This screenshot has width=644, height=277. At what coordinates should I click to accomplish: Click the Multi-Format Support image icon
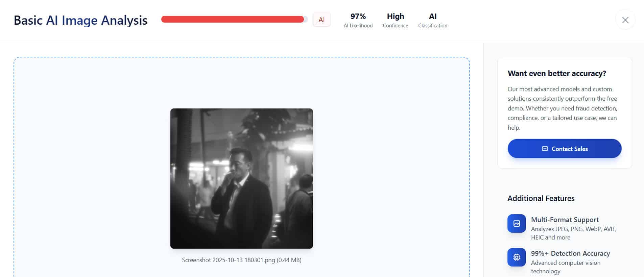click(x=517, y=223)
